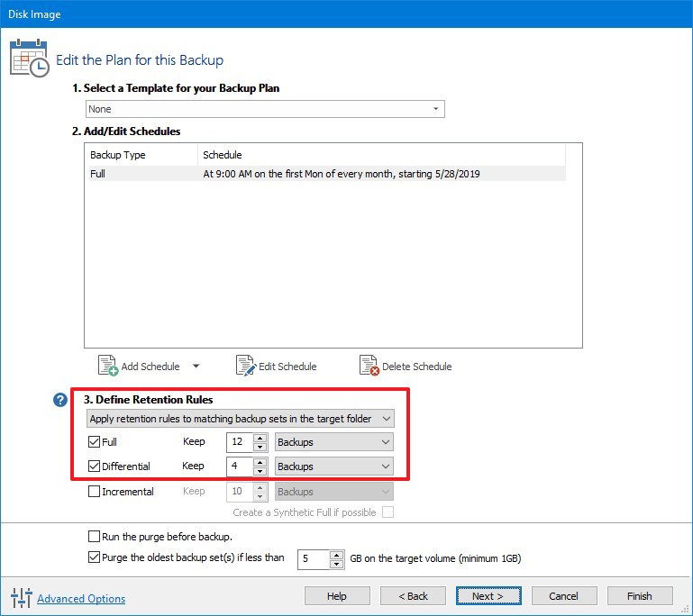Viewport: 693px width, 616px height.
Task: Open the backup plan template dropdown
Action: tap(265, 109)
